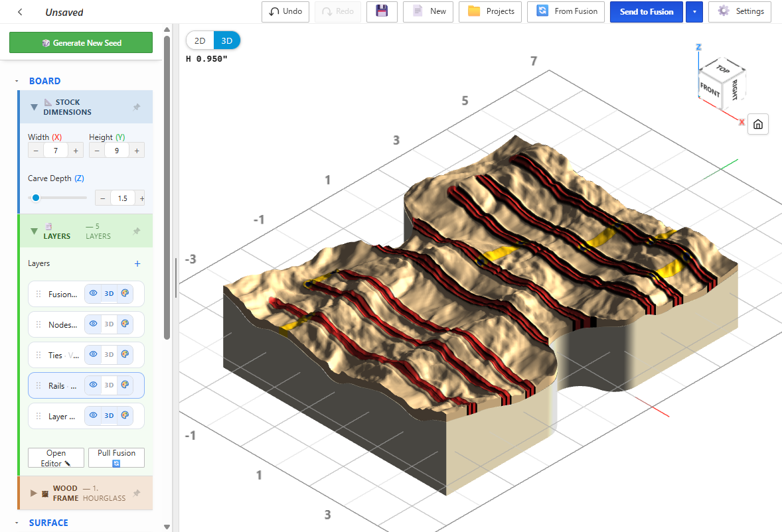The image size is (782, 532).
Task: Toggle visibility of the Fusion layer
Action: click(x=93, y=293)
